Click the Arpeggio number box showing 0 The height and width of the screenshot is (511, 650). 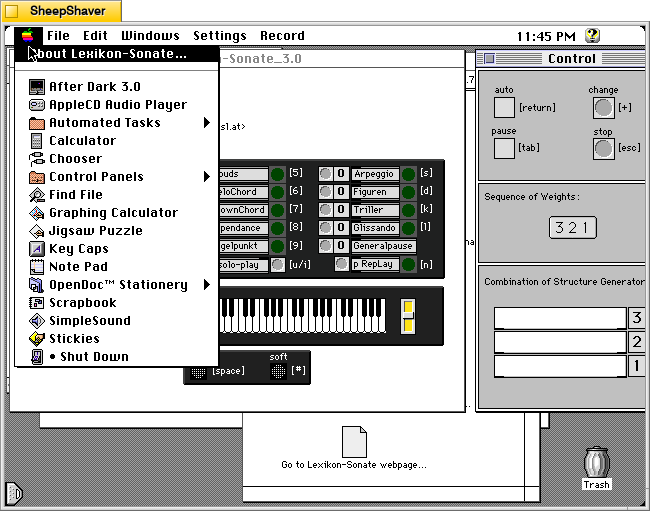(x=340, y=174)
